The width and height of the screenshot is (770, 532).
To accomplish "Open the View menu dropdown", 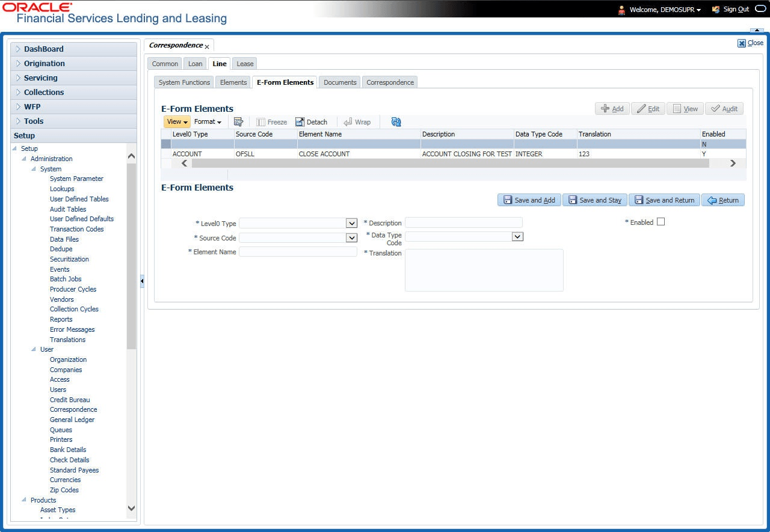I will pos(177,121).
